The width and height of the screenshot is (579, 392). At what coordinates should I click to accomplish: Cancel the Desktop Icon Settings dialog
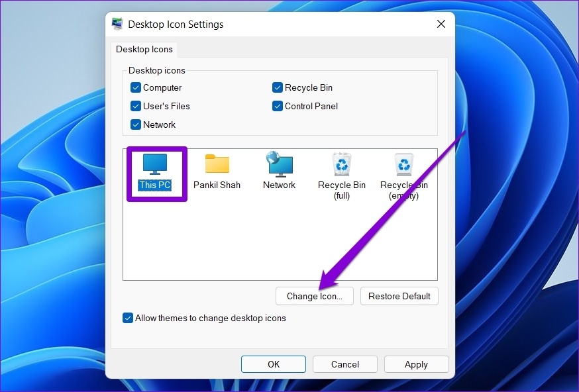tap(344, 364)
